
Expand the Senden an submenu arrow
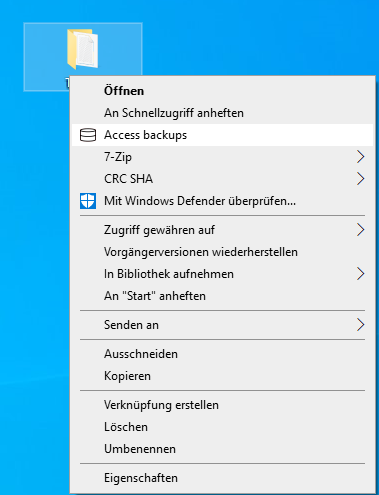360,325
